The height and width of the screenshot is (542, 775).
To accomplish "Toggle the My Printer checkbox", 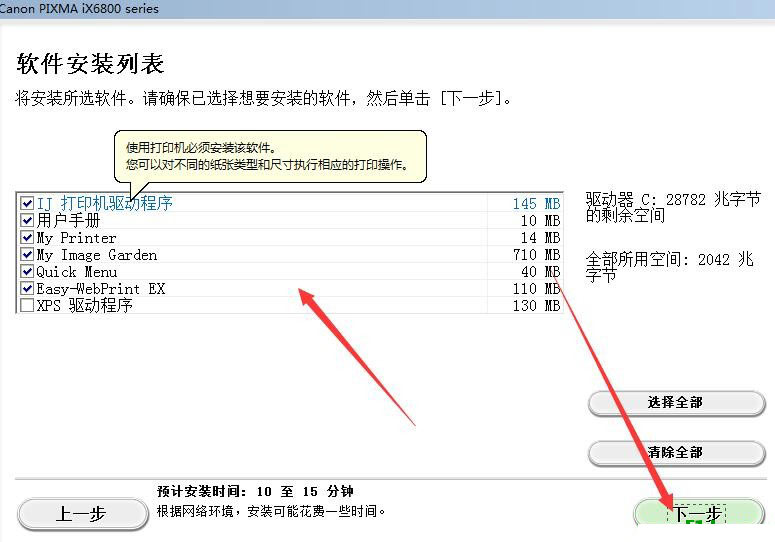I will click(x=27, y=237).
